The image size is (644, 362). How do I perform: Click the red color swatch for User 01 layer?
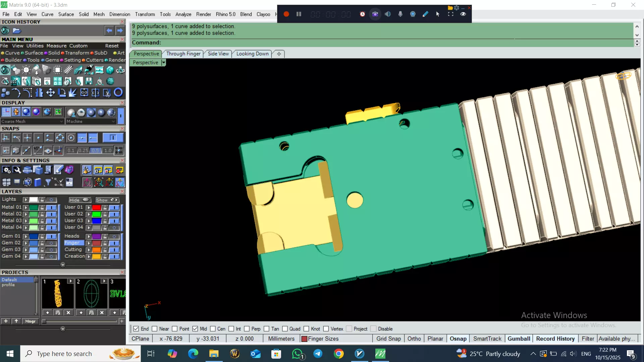[97, 207]
